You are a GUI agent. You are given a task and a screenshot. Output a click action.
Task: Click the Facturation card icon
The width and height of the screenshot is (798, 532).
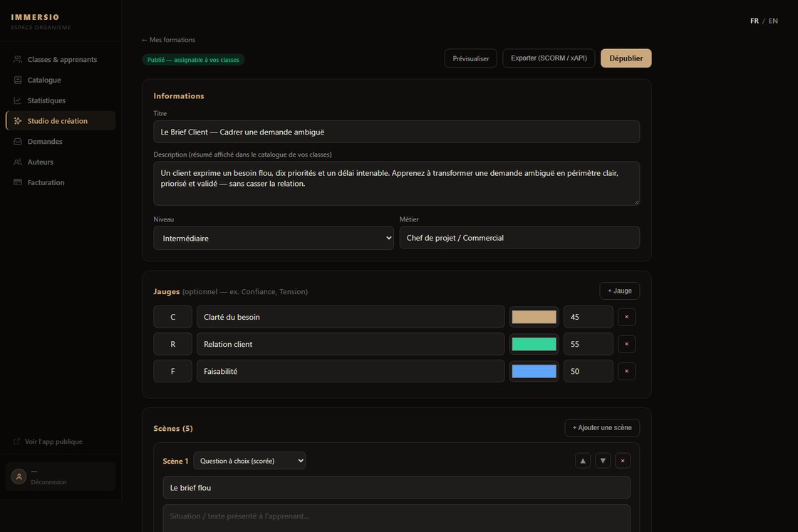18,182
